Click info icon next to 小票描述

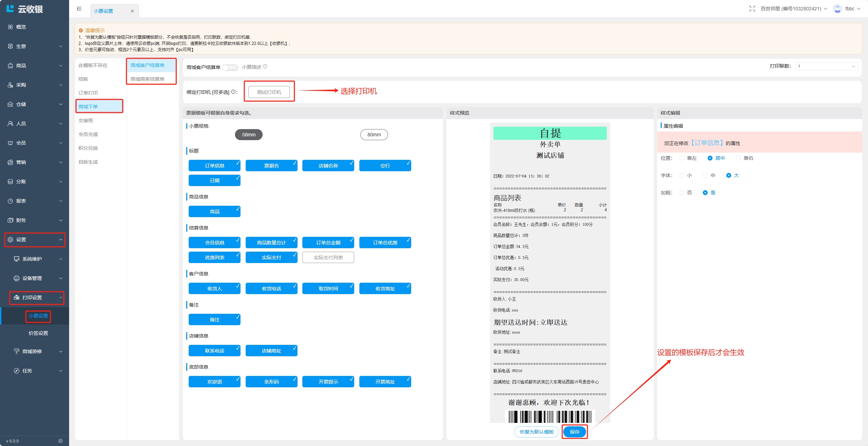point(265,67)
